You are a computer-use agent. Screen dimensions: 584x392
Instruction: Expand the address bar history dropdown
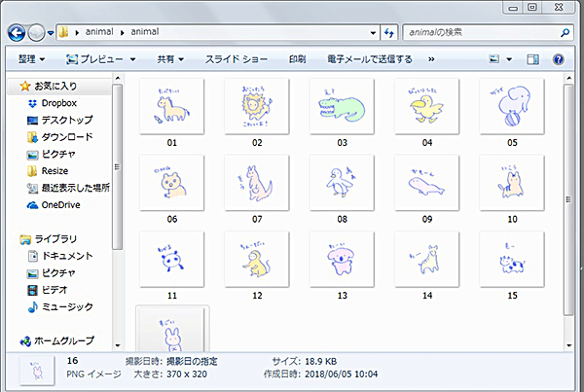pos(373,33)
